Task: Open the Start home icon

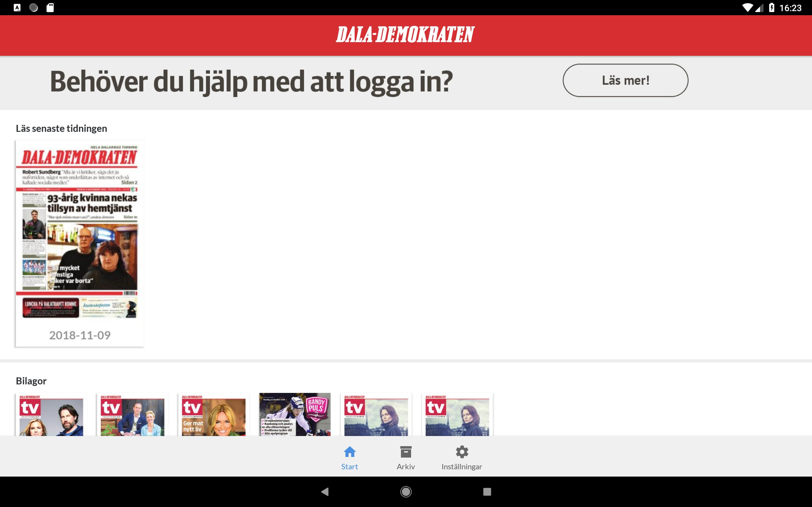Action: pos(349,452)
